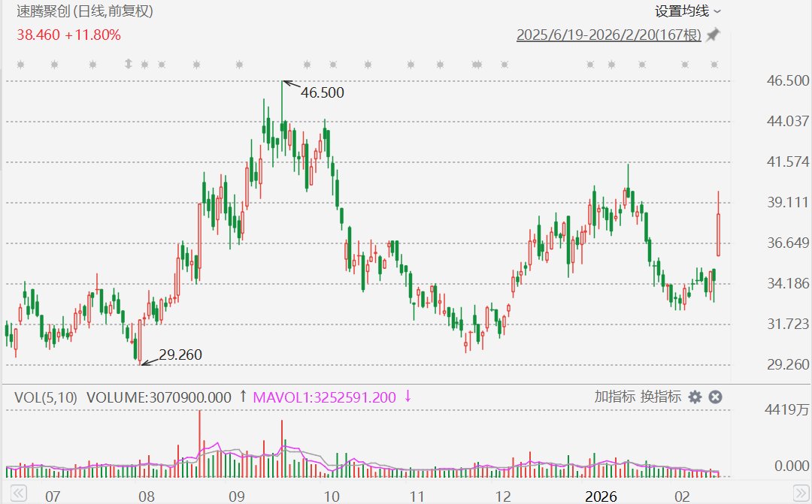Image resolution: width=812 pixels, height=504 pixels.
Task: Click the MAVOL1 down arrow
Action: [408, 397]
